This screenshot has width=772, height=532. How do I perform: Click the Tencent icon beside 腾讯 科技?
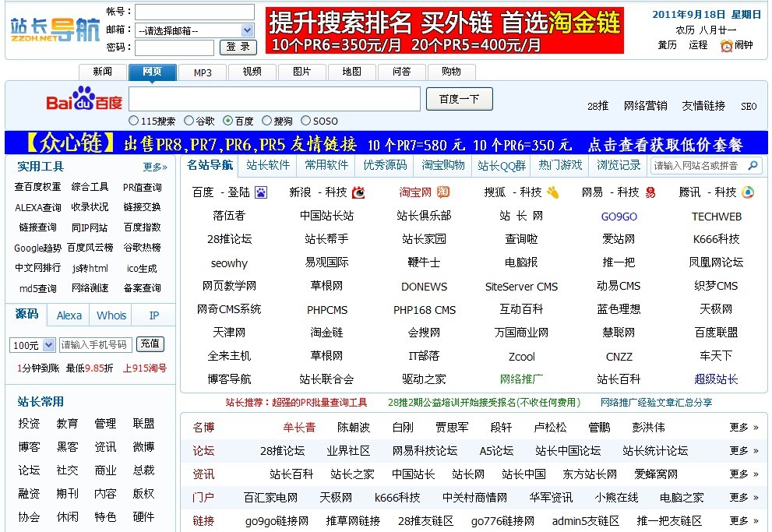tap(748, 192)
